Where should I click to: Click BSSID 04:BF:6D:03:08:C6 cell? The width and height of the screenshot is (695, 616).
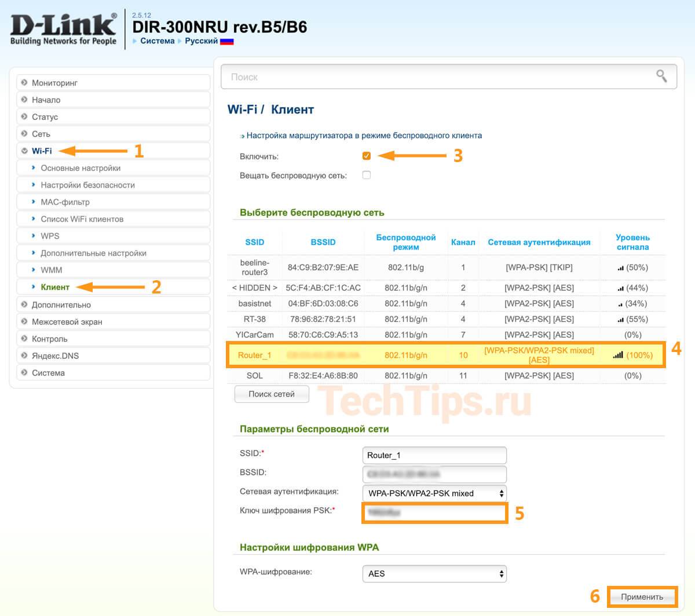323,303
